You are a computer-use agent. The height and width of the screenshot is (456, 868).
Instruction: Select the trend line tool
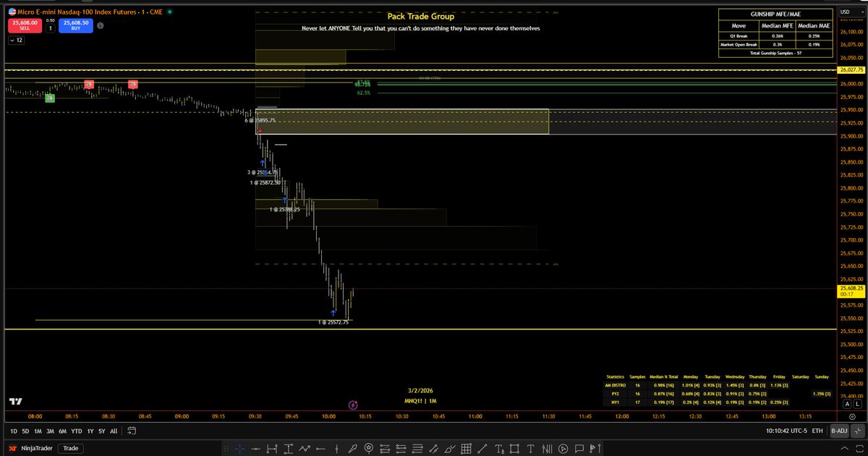point(482,449)
